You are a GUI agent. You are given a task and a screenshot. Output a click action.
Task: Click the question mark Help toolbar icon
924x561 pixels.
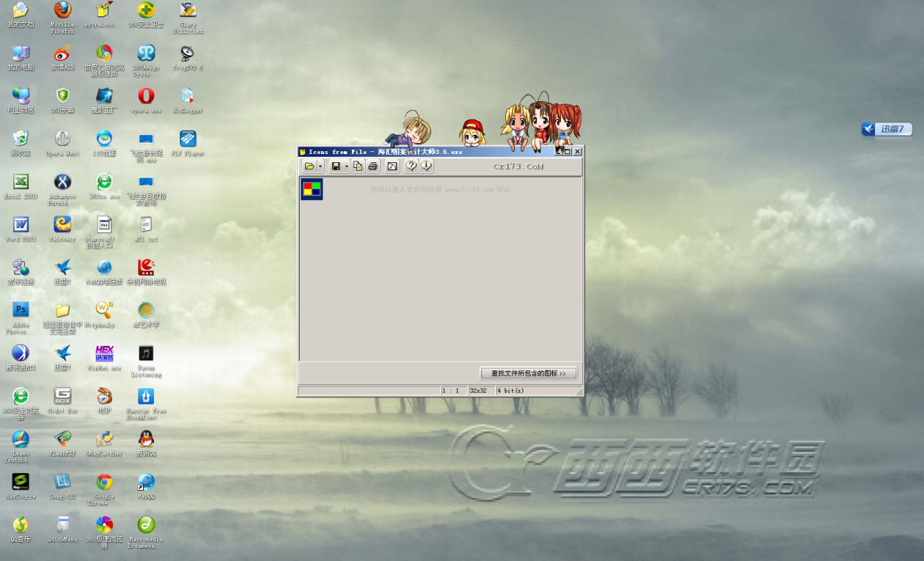click(411, 166)
